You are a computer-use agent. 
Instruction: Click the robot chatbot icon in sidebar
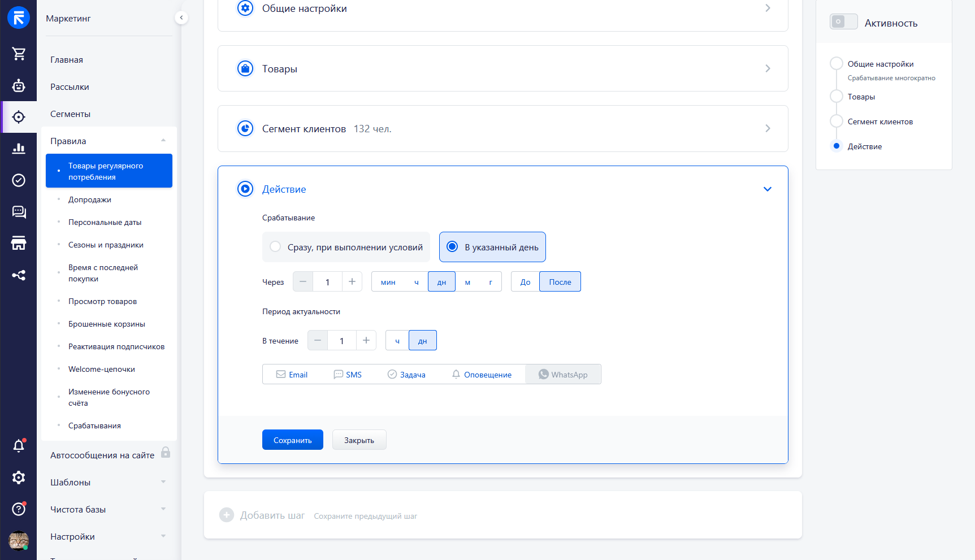pos(19,85)
